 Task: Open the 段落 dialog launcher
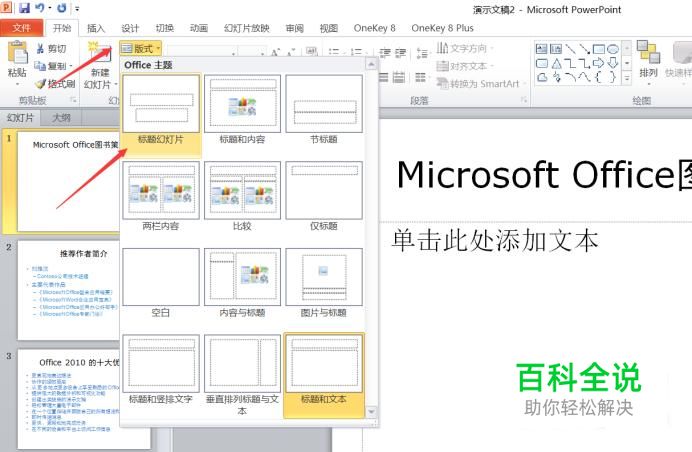coord(524,100)
